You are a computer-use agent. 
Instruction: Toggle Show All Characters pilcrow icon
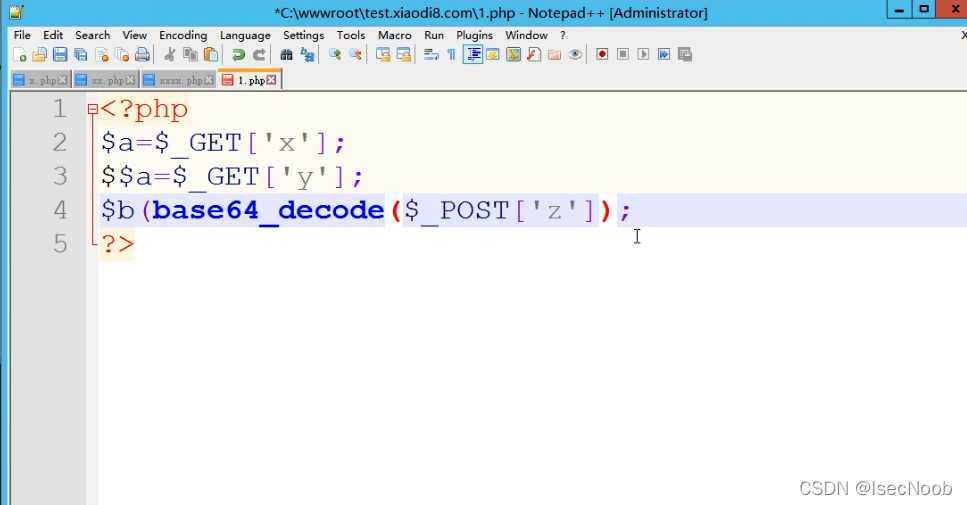click(451, 55)
